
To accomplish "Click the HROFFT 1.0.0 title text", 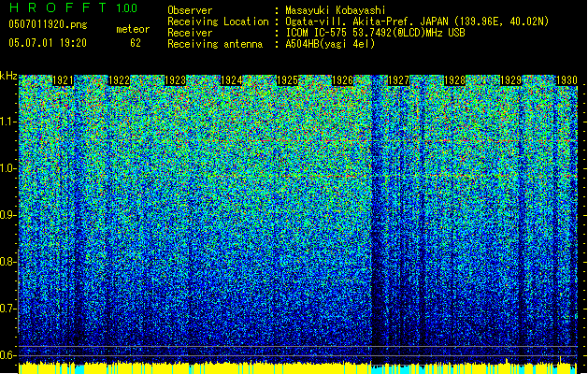I will (x=73, y=7).
